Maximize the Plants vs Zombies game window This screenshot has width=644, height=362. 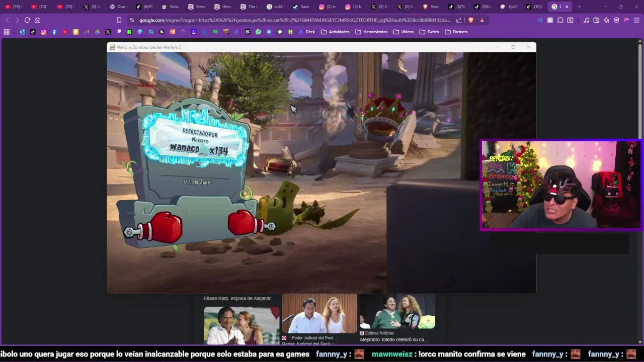(513, 47)
